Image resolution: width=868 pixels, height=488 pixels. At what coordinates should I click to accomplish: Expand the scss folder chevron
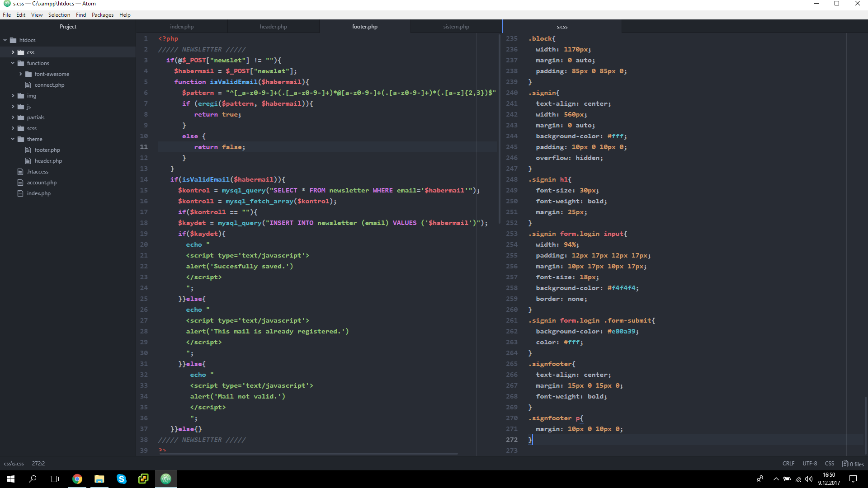click(13, 128)
